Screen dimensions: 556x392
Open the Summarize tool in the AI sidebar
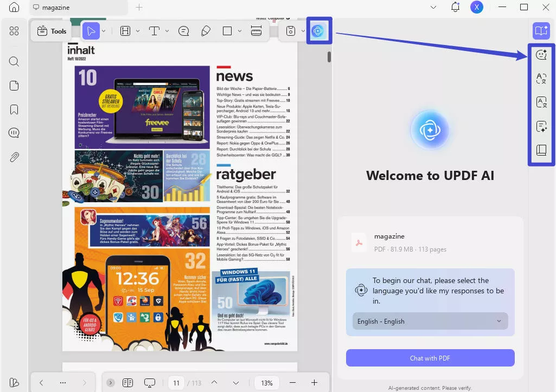[x=541, y=126]
